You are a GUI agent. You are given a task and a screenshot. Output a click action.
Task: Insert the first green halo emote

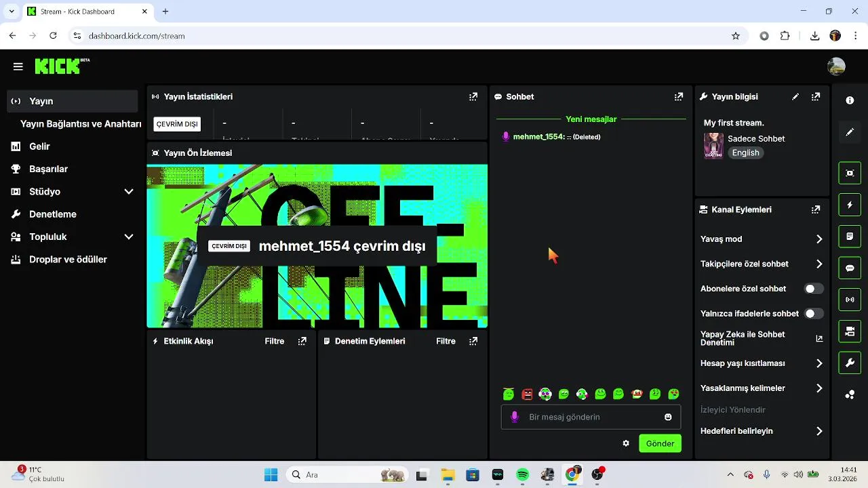click(x=509, y=394)
